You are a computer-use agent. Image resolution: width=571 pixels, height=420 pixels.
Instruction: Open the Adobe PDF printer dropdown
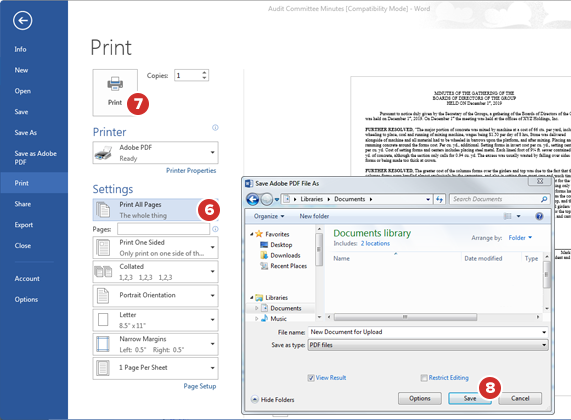point(155,153)
